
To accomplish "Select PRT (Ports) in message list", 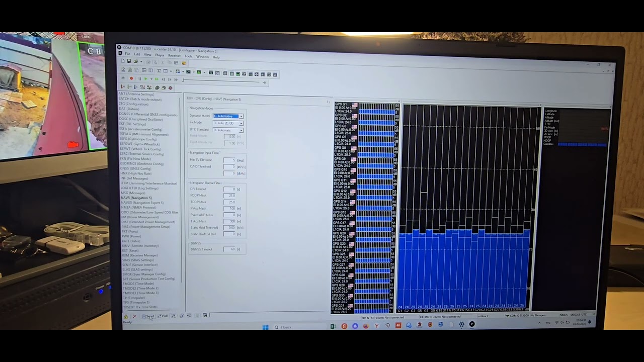I will [x=131, y=232].
